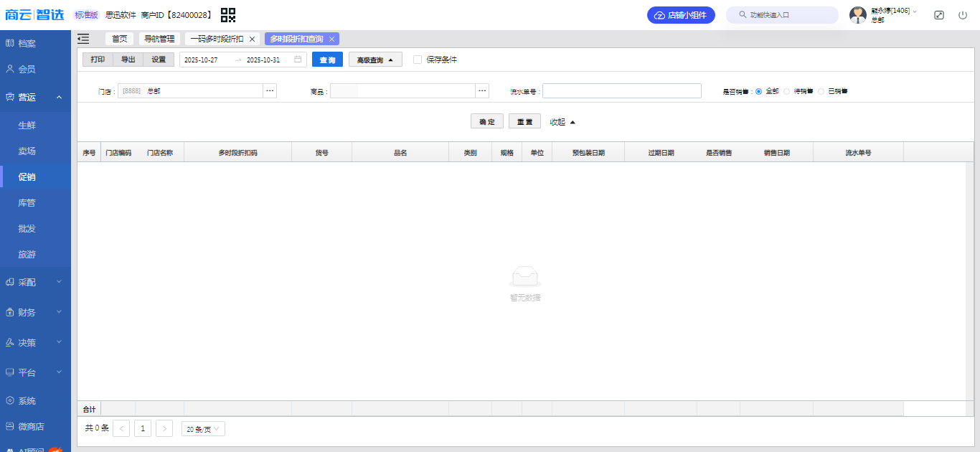Open the 店铺小组件 cloud button
980x452 pixels.
click(681, 15)
